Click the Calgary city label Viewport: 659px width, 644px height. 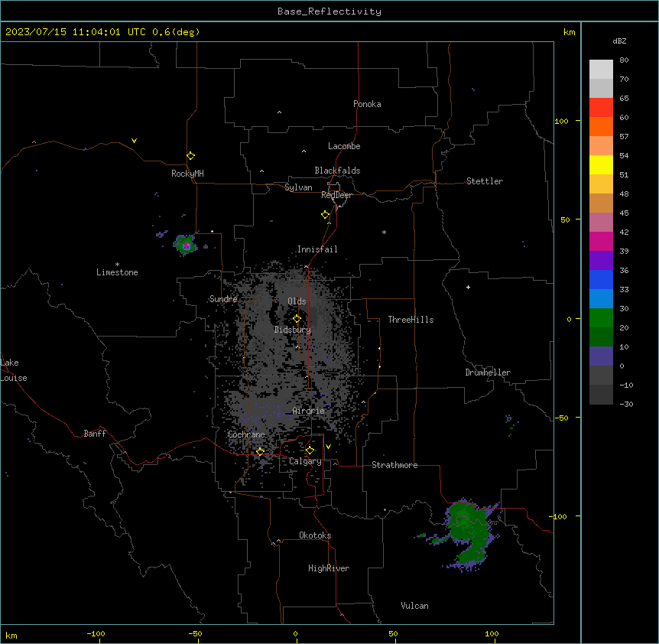click(305, 461)
